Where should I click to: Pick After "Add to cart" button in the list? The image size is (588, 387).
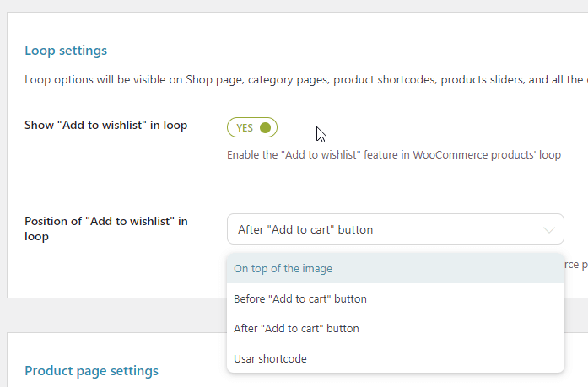(x=296, y=329)
